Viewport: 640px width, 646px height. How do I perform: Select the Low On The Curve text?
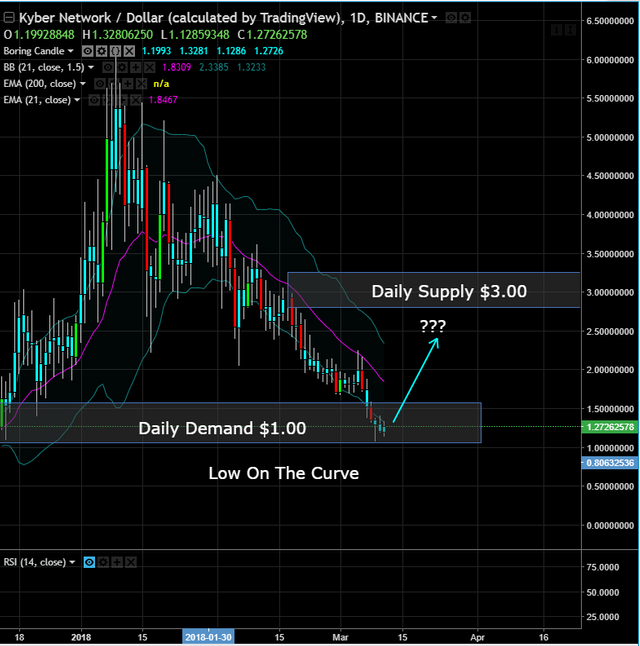pos(284,473)
